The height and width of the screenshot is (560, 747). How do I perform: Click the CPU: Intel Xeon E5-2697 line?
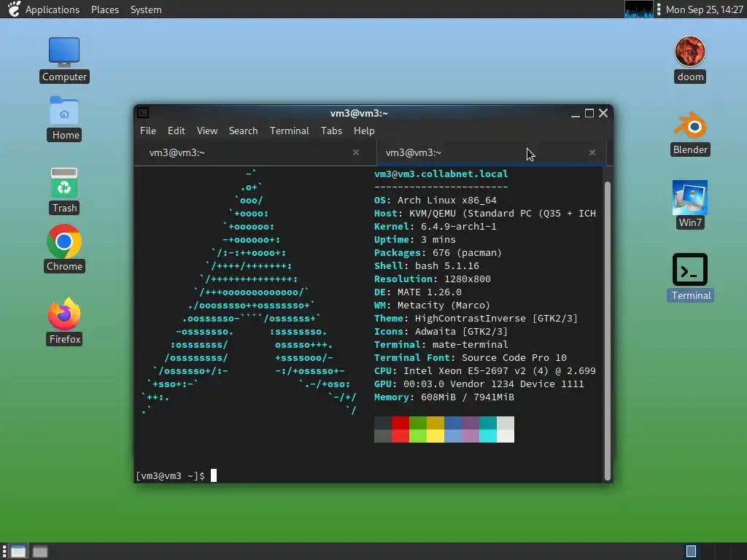pyautogui.click(x=484, y=370)
